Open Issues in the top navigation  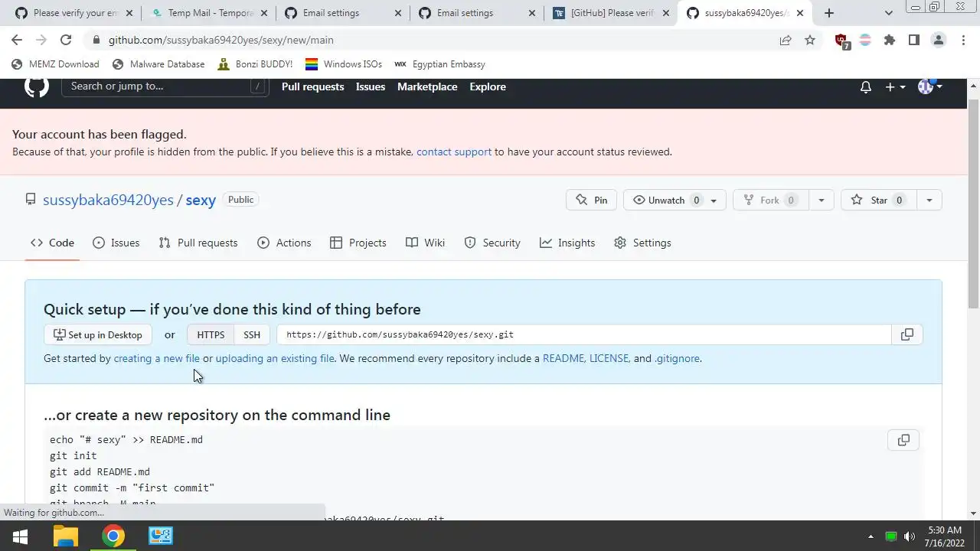[x=371, y=86]
